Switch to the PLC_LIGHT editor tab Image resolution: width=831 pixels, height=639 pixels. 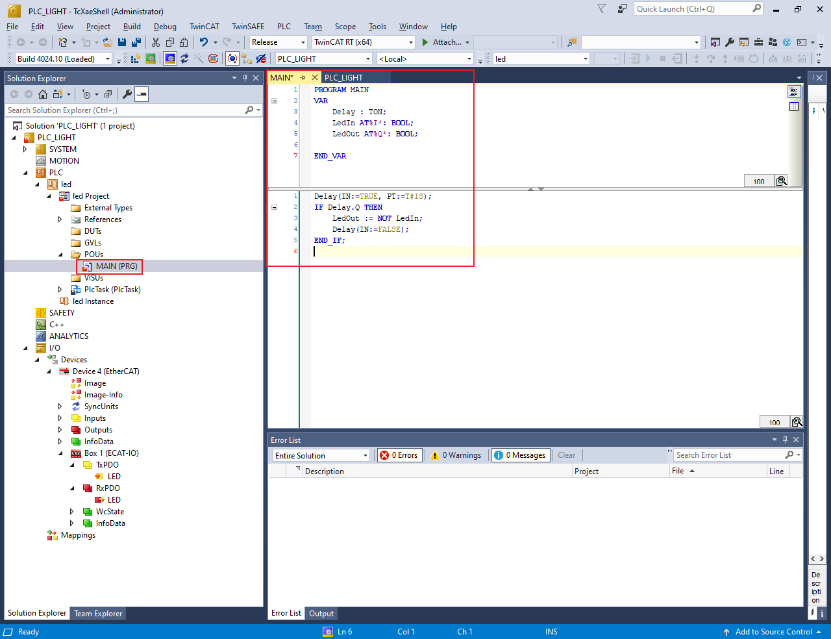tap(343, 77)
